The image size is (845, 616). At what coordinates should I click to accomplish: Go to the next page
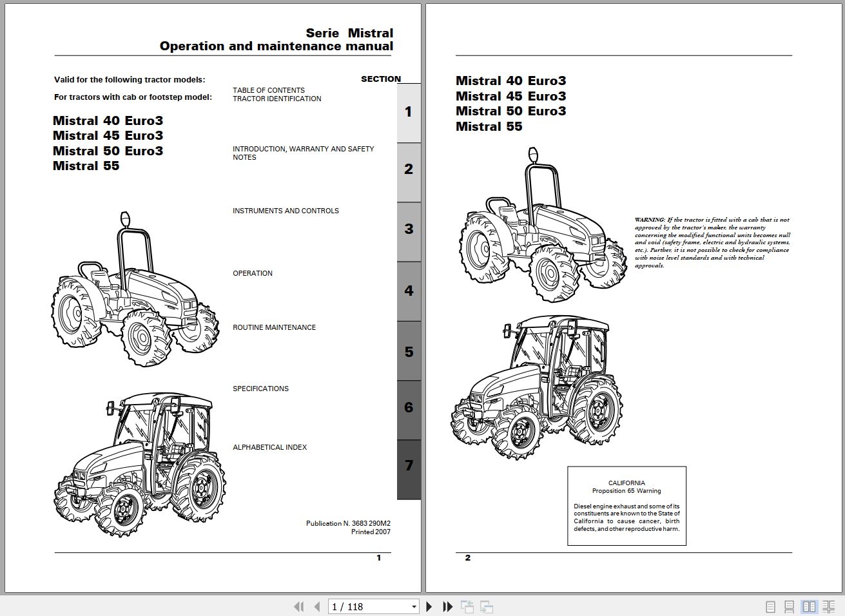tap(429, 606)
